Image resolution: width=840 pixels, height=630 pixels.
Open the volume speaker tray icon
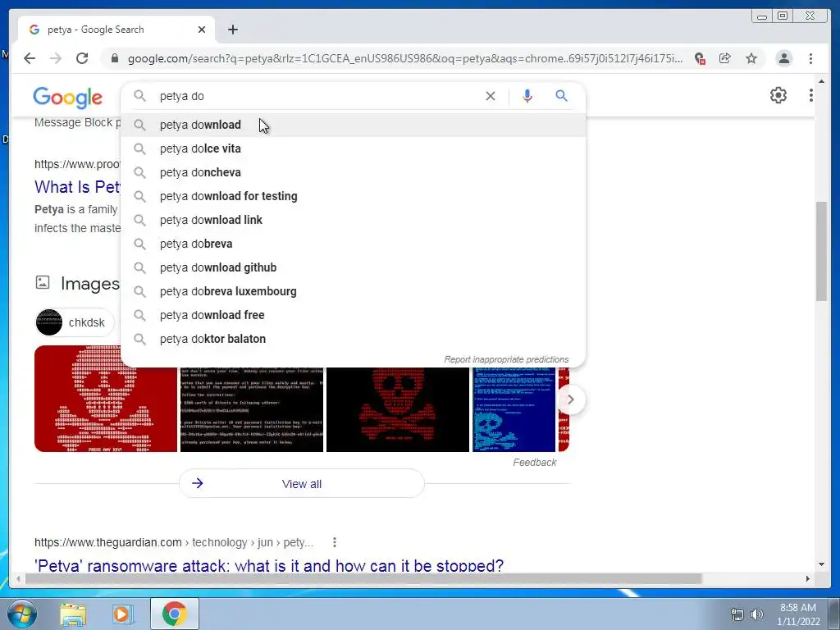coord(756,614)
